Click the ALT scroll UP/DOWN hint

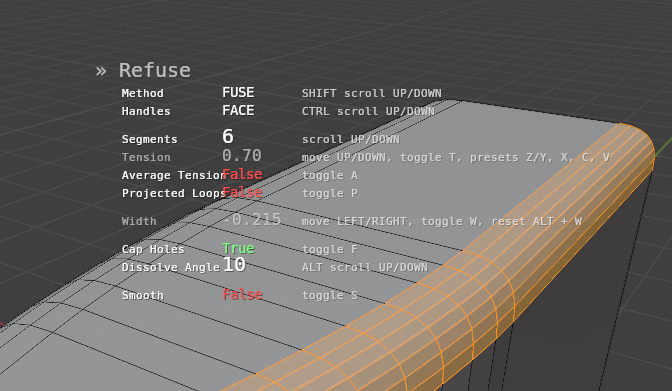tap(365, 267)
